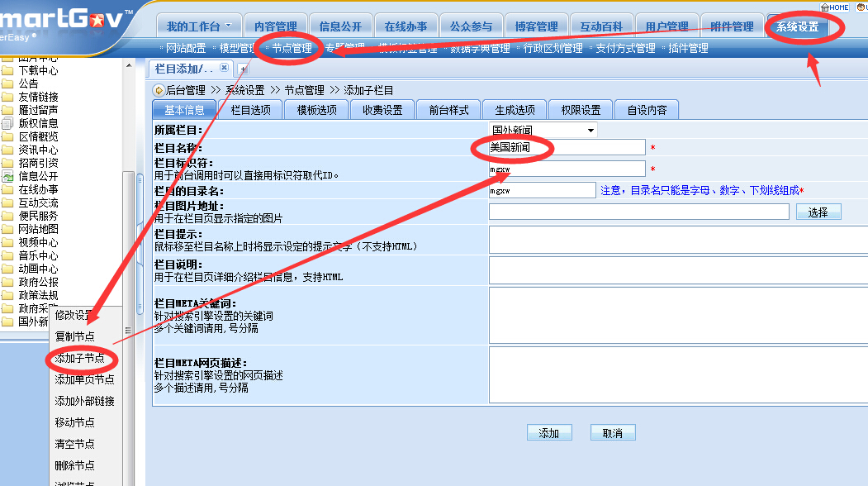The image size is (868, 486).
Task: Choose 添加单页节点 from context menu
Action: pos(84,379)
